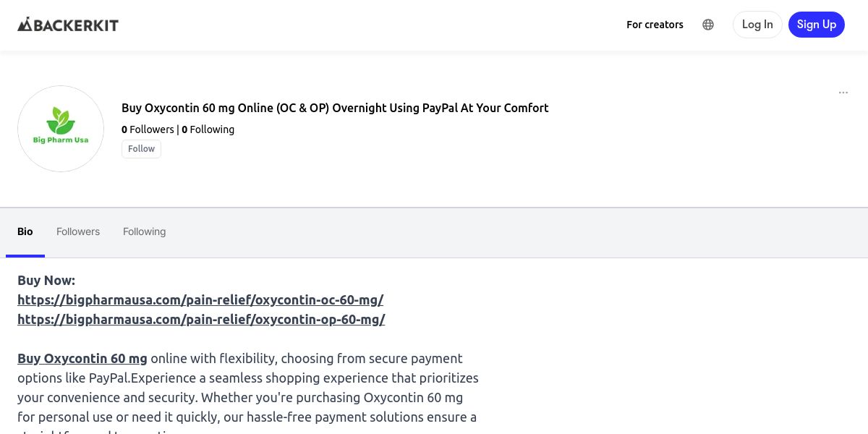The image size is (868, 434).
Task: Open the oxycontin-oc-60-mg URL link
Action: (200, 299)
